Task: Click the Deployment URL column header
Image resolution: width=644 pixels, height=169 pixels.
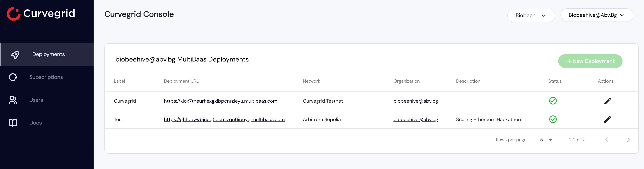Action: coord(181,81)
